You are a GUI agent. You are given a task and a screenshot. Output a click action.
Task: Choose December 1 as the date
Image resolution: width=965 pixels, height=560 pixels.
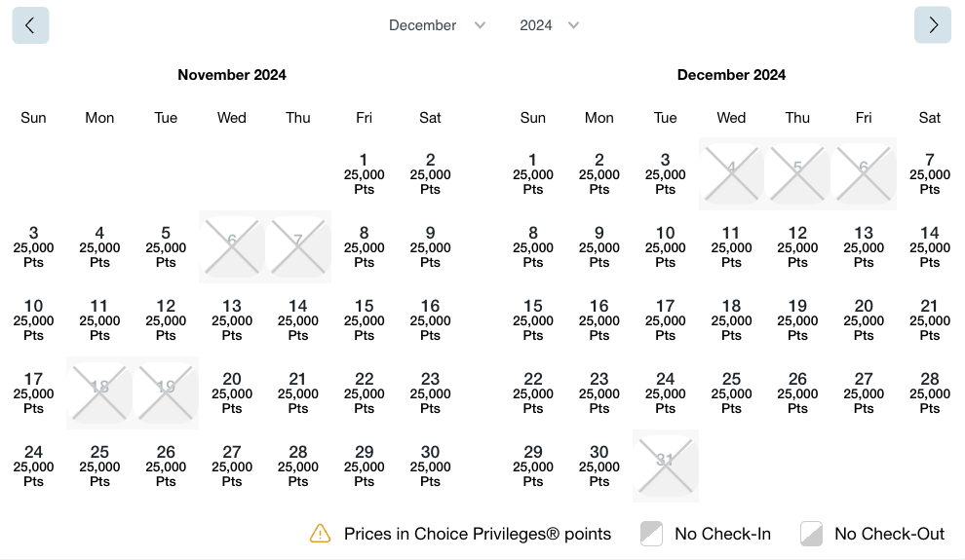tap(533, 174)
